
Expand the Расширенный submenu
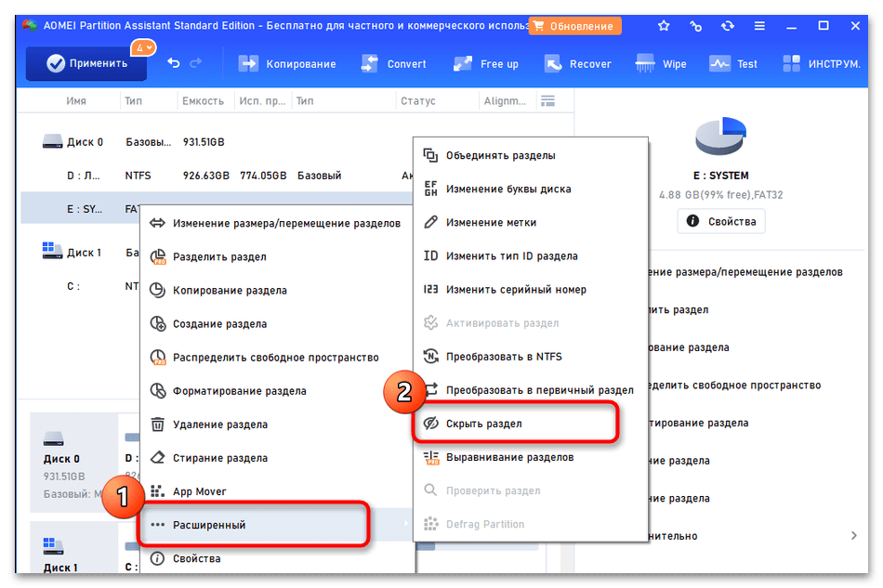point(277,525)
